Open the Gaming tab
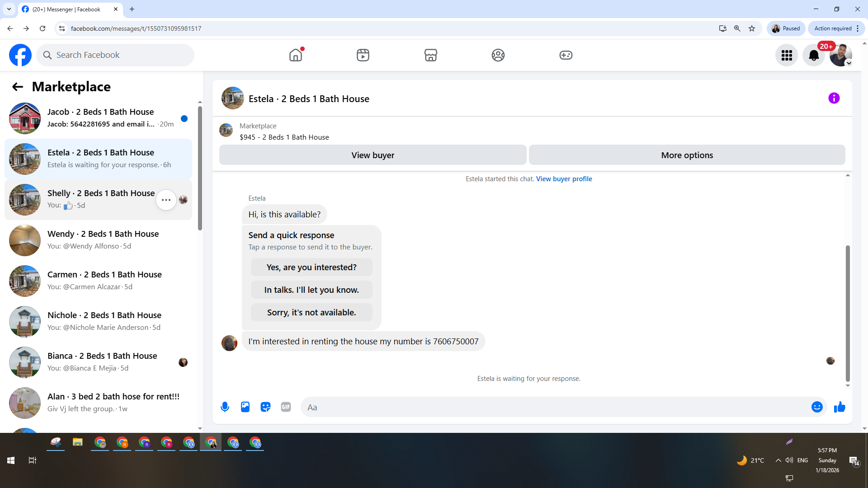 pyautogui.click(x=566, y=55)
